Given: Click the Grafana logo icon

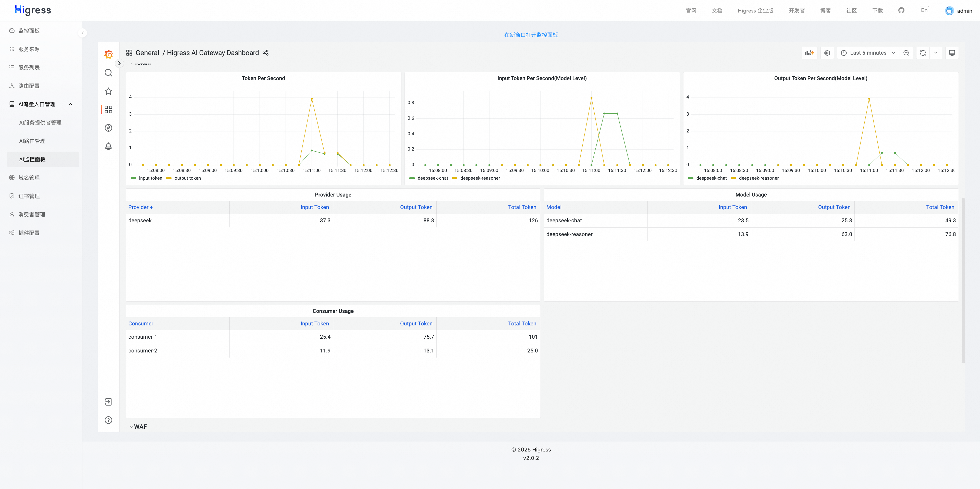Looking at the screenshot, I should pos(108,54).
